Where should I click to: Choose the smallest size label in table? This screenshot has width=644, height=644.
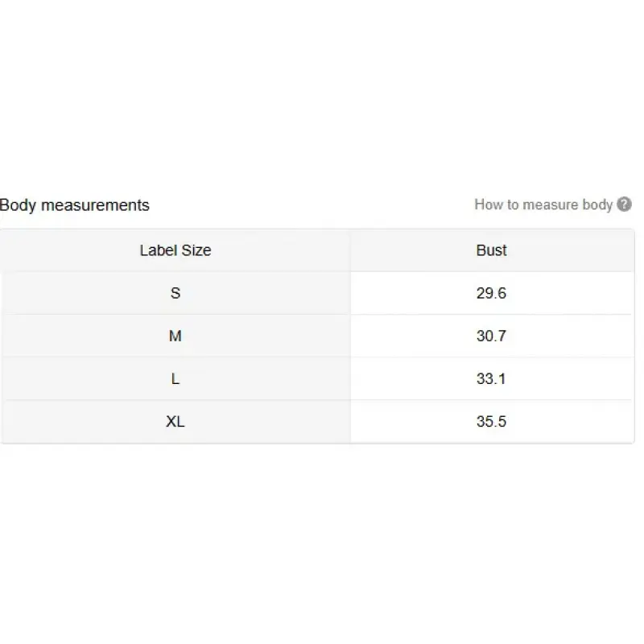[x=175, y=293]
